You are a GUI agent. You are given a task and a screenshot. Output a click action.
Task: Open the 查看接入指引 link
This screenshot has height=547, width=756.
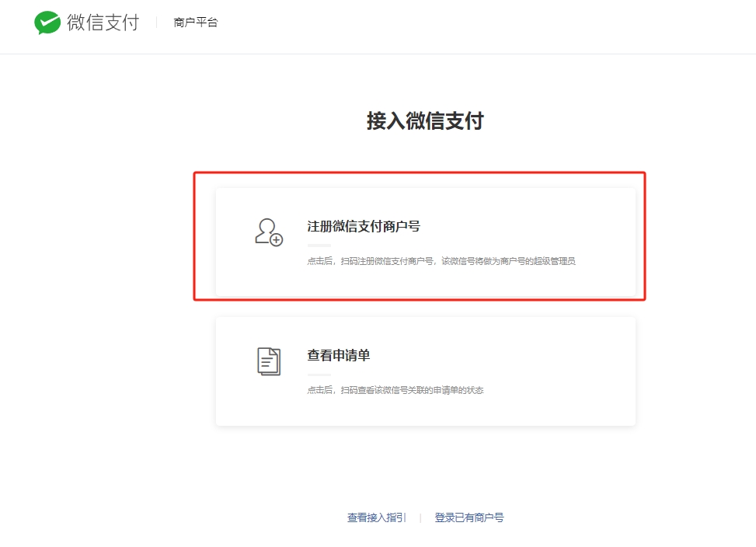[376, 517]
